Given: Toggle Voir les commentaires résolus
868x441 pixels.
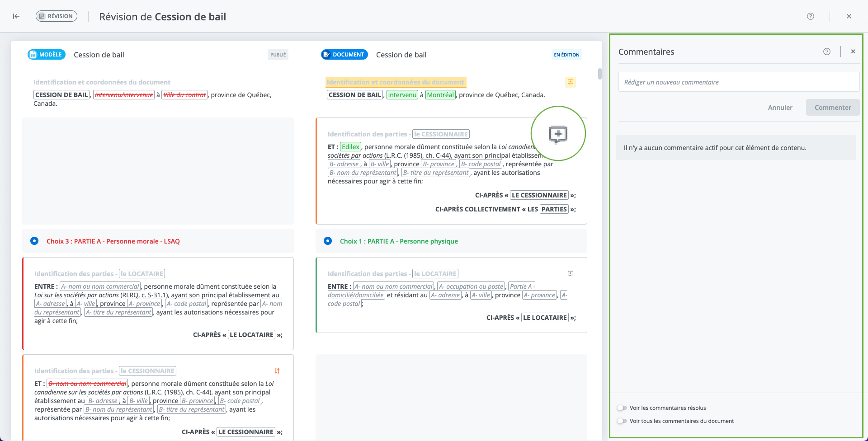Looking at the screenshot, I should point(623,408).
